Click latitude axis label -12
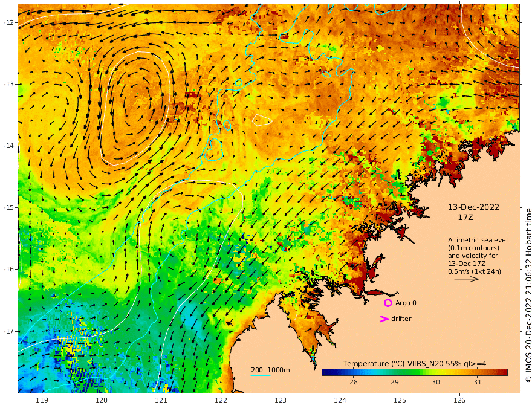This screenshot has width=532, height=411. (9, 22)
